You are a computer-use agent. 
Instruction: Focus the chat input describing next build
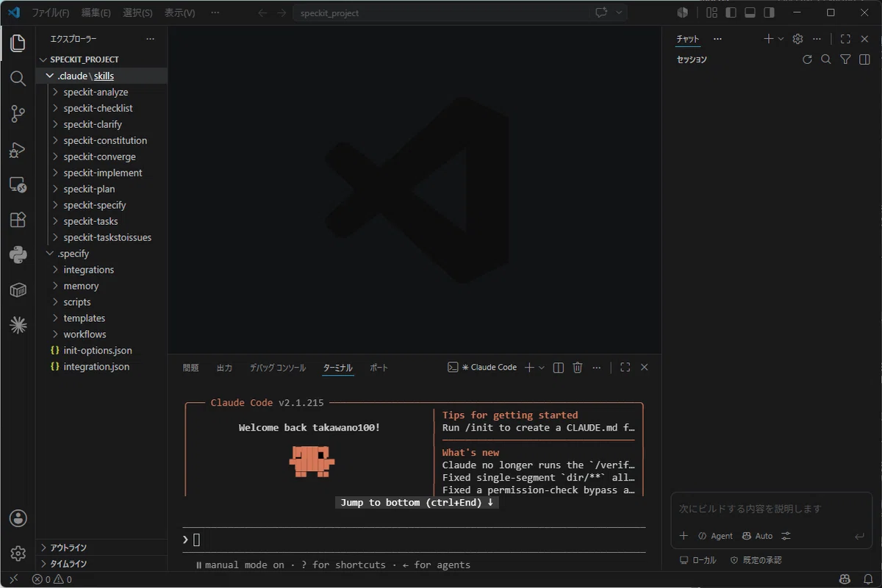[x=771, y=509]
